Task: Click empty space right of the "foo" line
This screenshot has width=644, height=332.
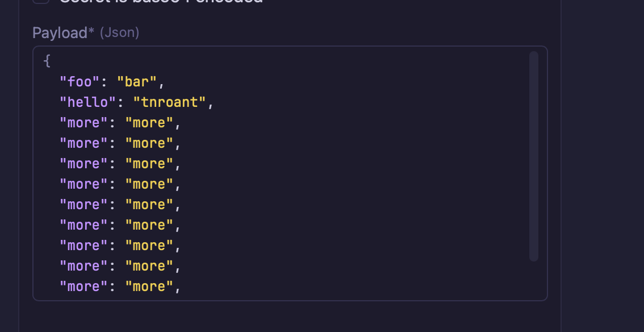Action: click(341, 82)
